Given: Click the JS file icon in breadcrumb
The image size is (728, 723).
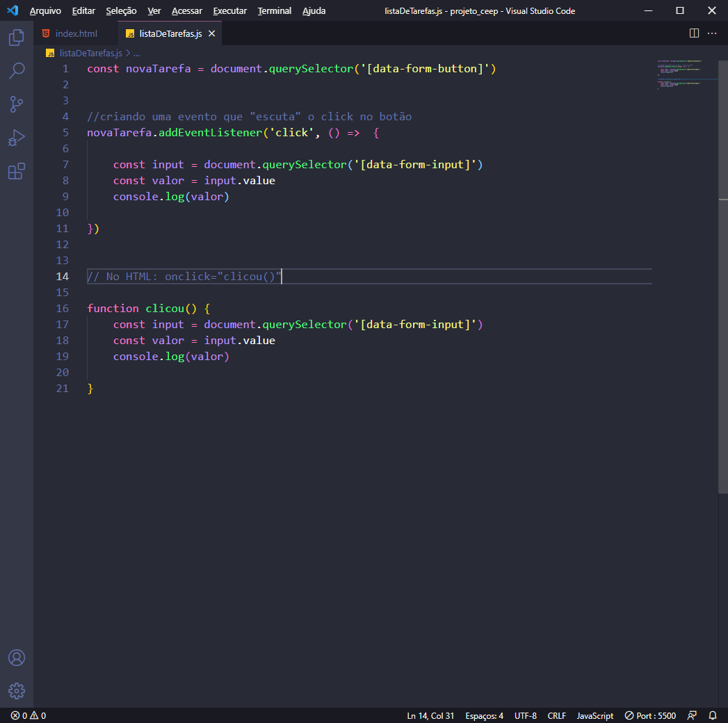Looking at the screenshot, I should click(x=50, y=54).
